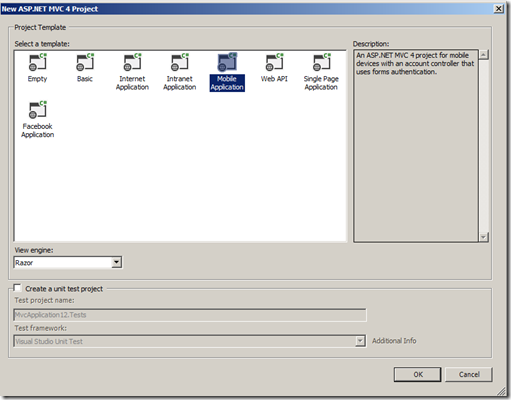Image resolution: width=511 pixels, height=400 pixels.
Task: Click the description scrollbar up arrow
Action: tap(484, 55)
